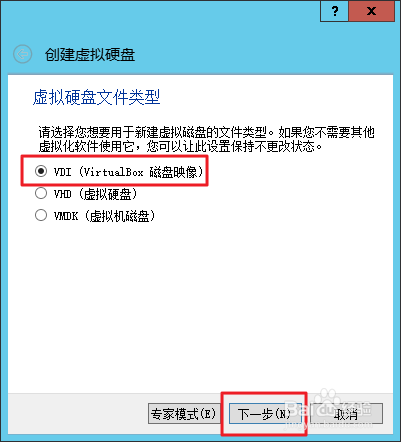This screenshot has height=442, width=401.
Task: Go back using the circular arrow icon
Action: click(23, 54)
